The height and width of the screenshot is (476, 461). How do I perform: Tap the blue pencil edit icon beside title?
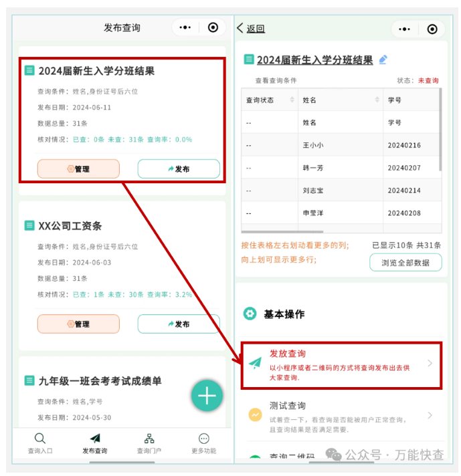point(383,59)
